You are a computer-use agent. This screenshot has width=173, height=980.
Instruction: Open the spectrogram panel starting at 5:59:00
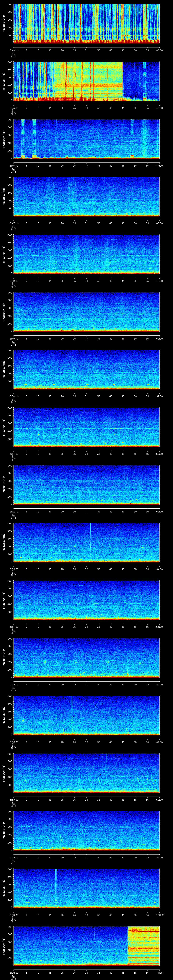pyautogui.click(x=86, y=888)
